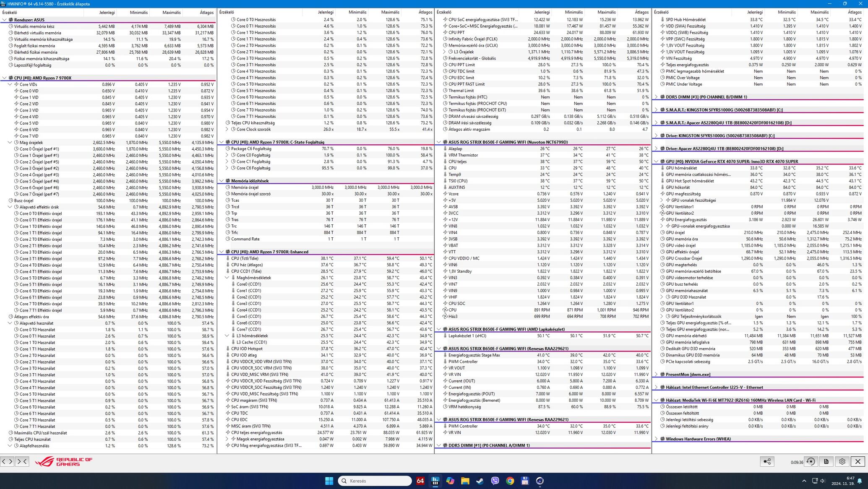Open the remote sharing network icon
The image size is (868, 489).
767,461
